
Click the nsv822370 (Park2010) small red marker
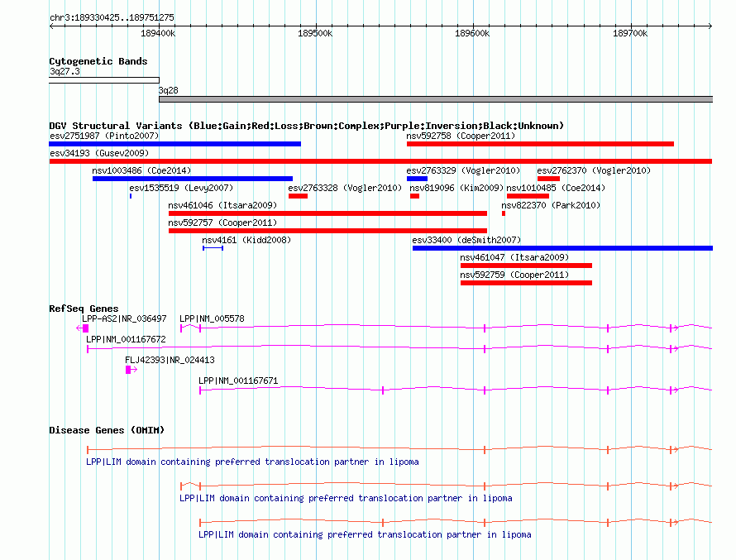tap(504, 213)
